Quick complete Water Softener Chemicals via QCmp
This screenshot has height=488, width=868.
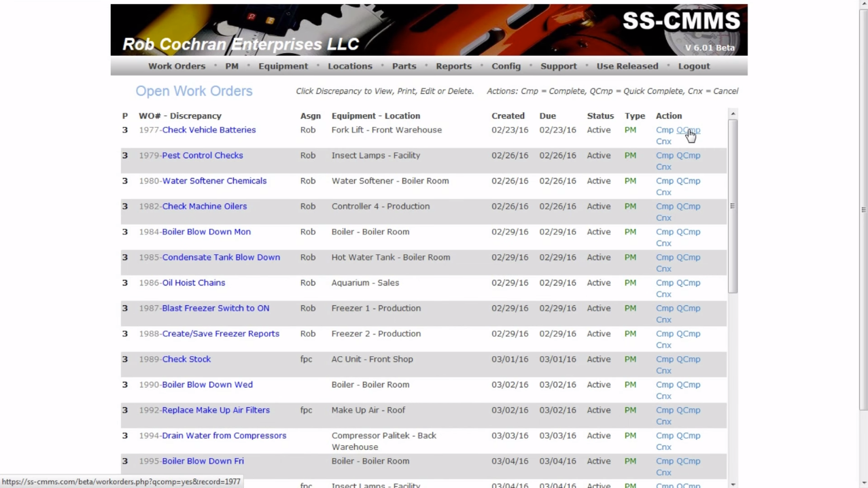(688, 181)
